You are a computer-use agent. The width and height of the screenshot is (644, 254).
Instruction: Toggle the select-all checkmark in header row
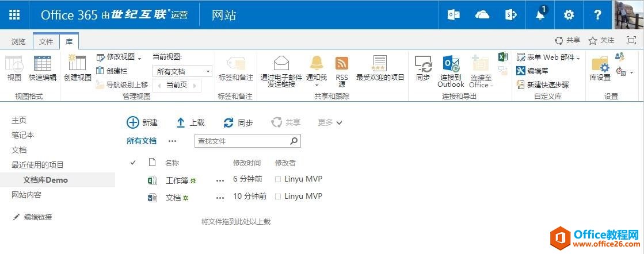[x=133, y=163]
